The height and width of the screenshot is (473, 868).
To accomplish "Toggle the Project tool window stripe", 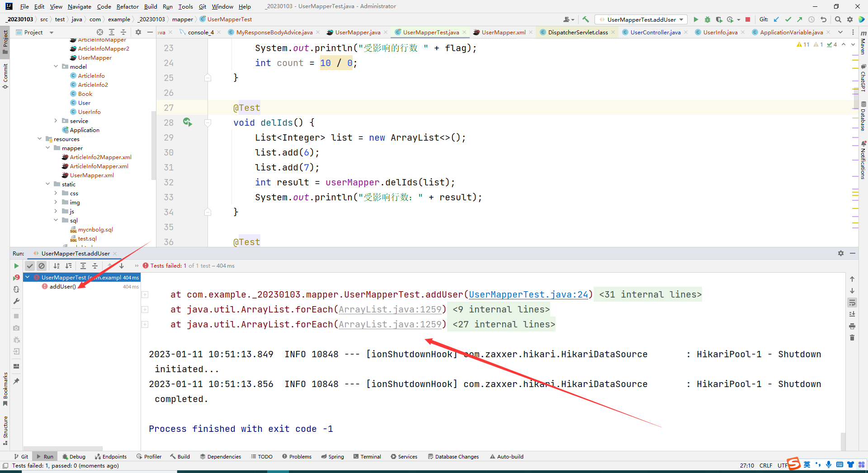I will (x=5, y=42).
